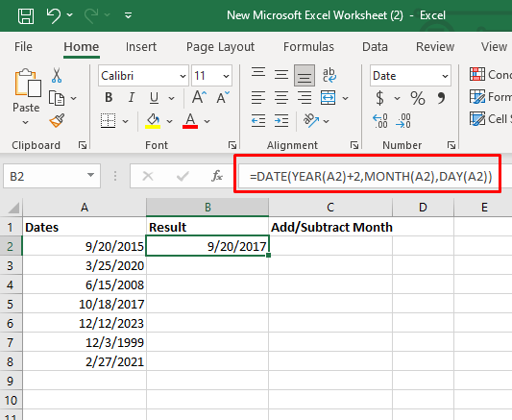
Task: Open underline style dropdown arrow
Action: coord(171,98)
